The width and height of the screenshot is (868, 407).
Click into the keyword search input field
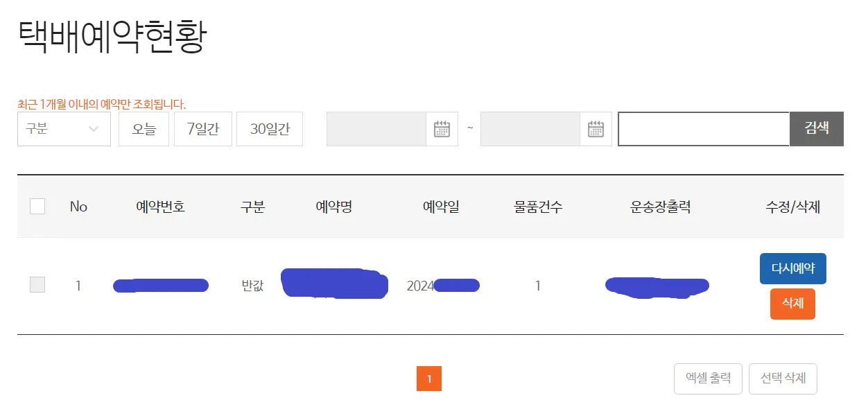point(704,129)
